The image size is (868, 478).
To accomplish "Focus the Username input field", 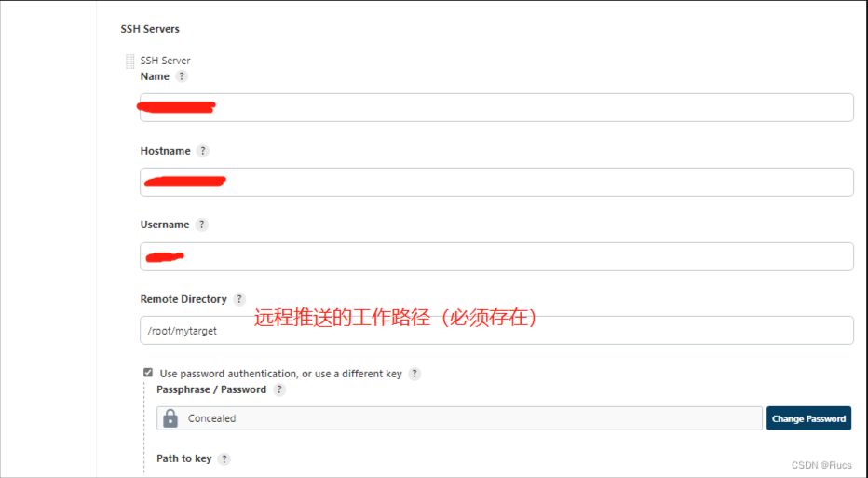I will [496, 256].
